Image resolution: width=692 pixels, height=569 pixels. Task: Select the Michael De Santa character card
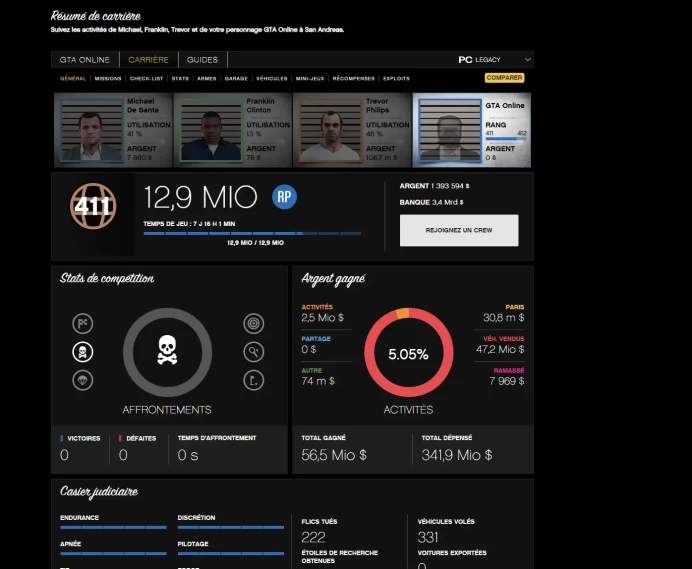coord(113,130)
